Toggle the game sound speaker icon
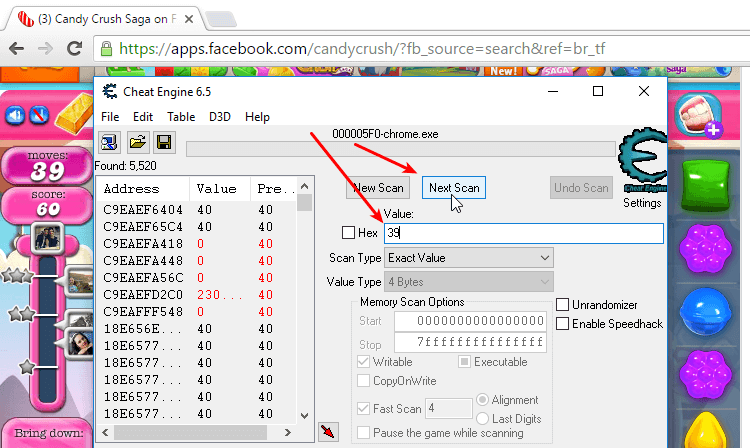 point(15,115)
